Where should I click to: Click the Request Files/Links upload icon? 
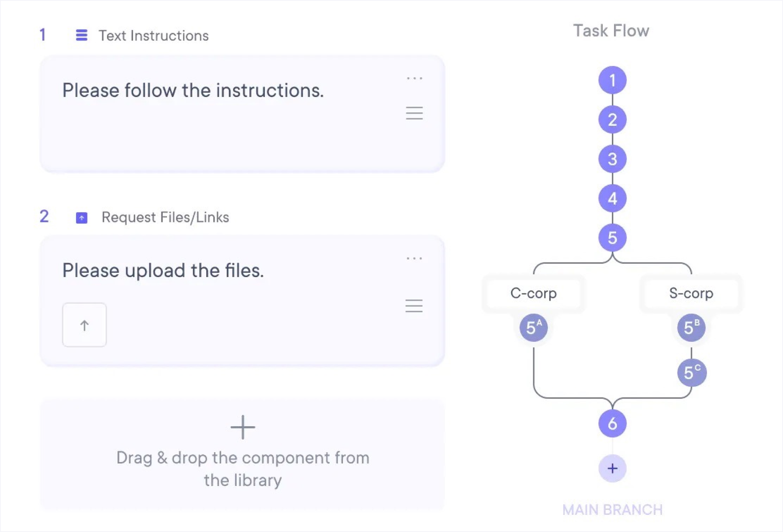tap(82, 218)
